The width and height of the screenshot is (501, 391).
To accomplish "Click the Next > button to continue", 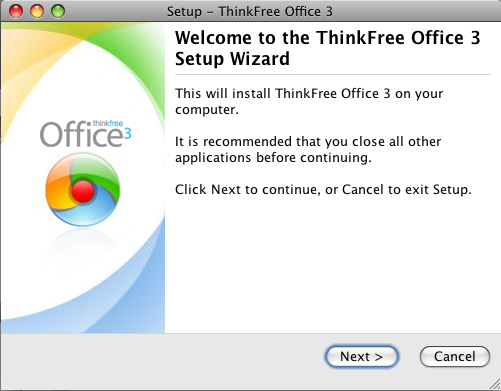I will click(362, 356).
